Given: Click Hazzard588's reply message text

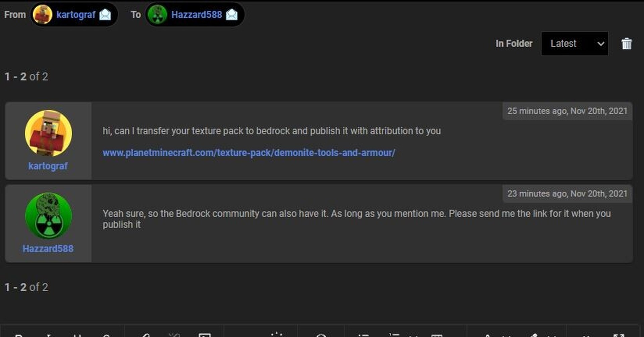Looking at the screenshot, I should coord(356,214).
